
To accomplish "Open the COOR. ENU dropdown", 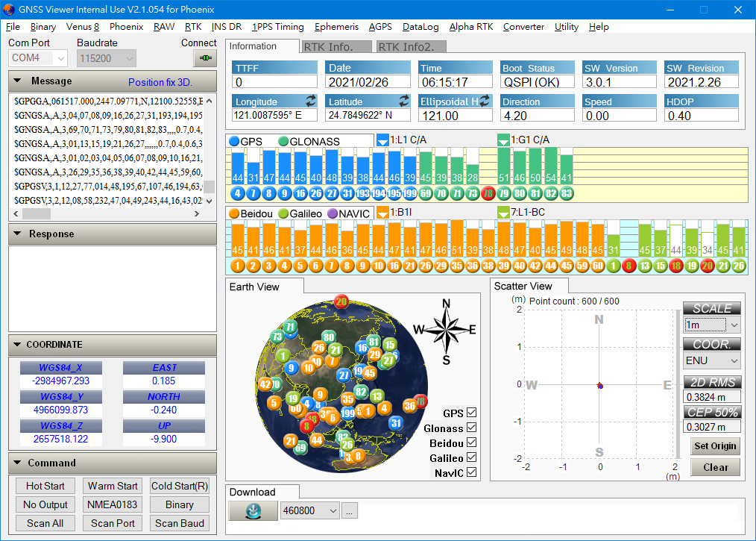I will tap(712, 360).
